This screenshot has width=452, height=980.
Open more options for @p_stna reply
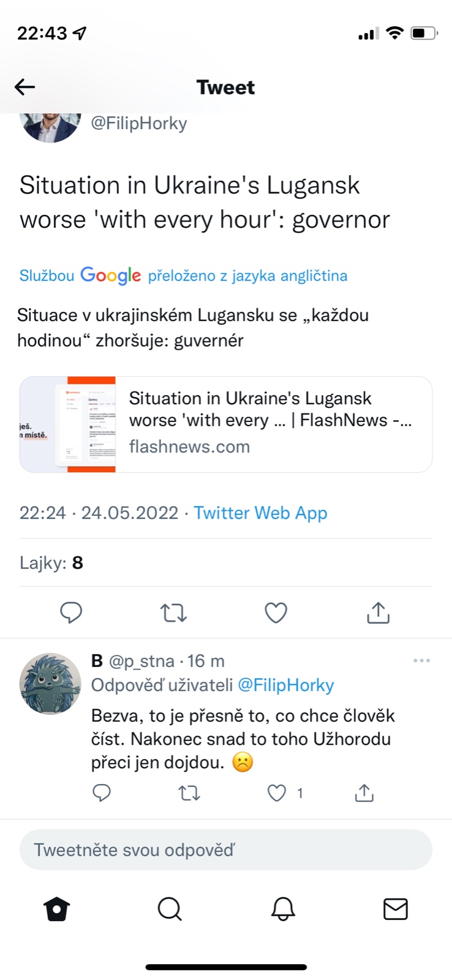pyautogui.click(x=421, y=661)
